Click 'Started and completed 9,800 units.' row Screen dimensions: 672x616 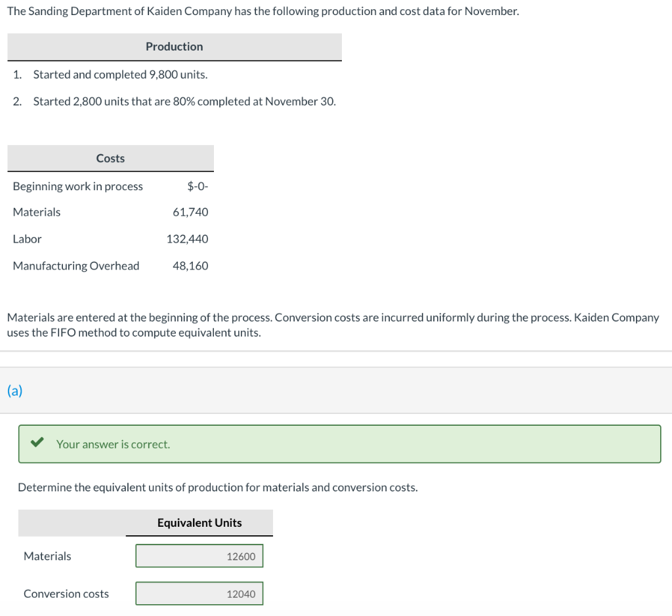coord(121,75)
